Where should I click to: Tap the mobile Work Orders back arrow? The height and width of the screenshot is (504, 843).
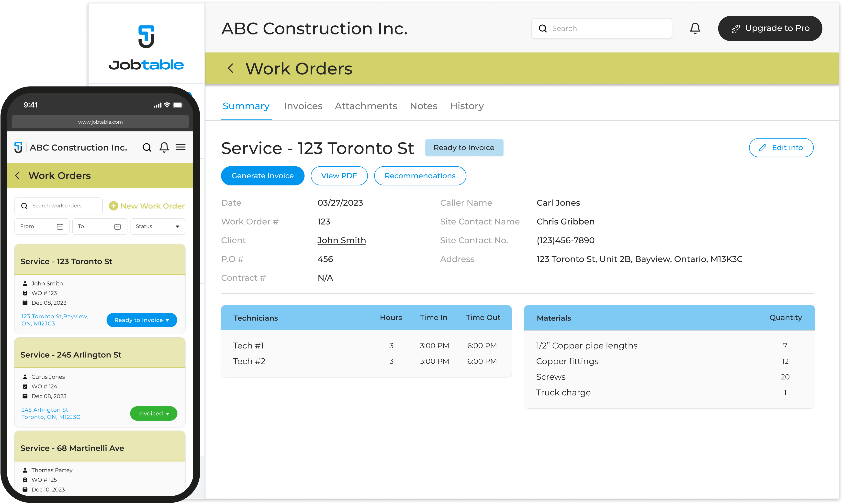[x=18, y=176]
